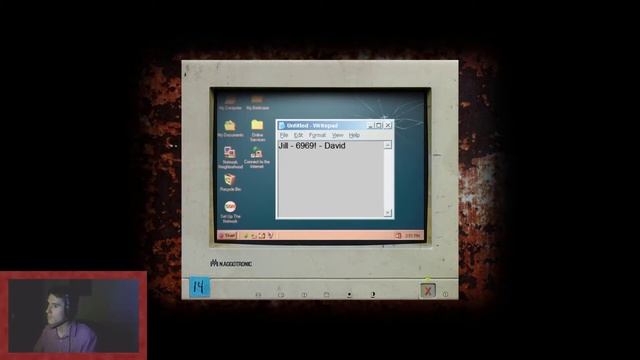Click the power symbol beside the red X
Image resolution: width=640 pixels, height=360 pixels.
tap(445, 294)
